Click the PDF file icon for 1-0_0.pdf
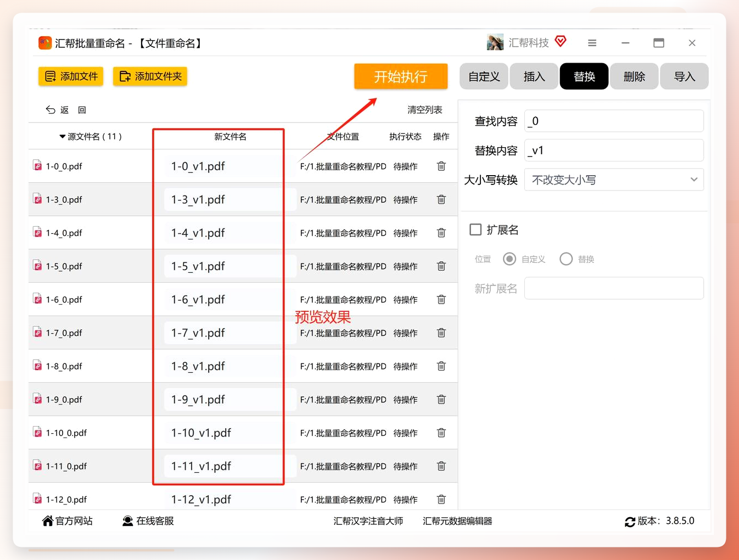Viewport: 739px width, 560px height. click(x=37, y=165)
